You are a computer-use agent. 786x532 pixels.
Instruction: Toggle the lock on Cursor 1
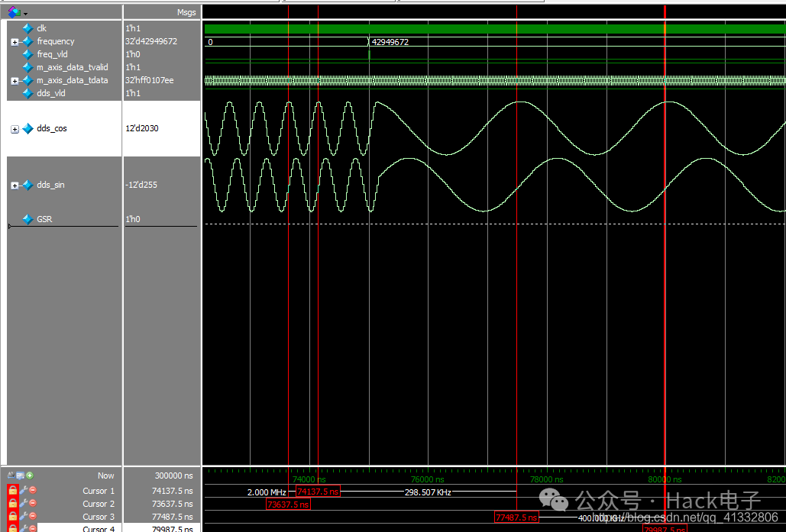(12, 491)
